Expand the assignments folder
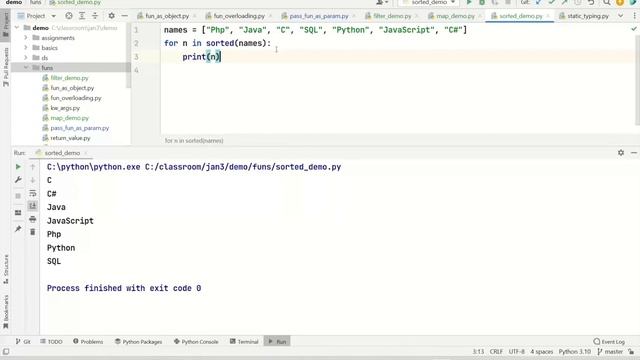640x360 pixels. [26, 38]
